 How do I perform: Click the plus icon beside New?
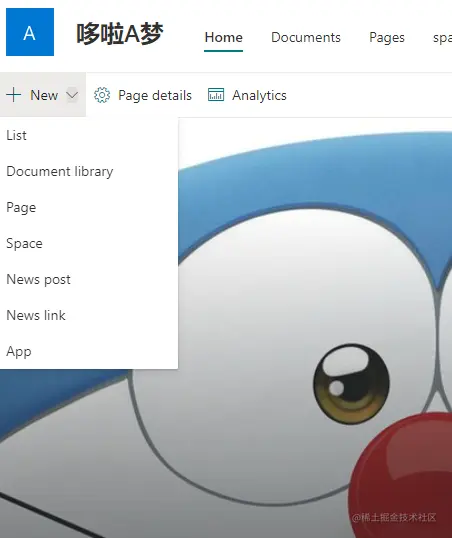point(14,95)
